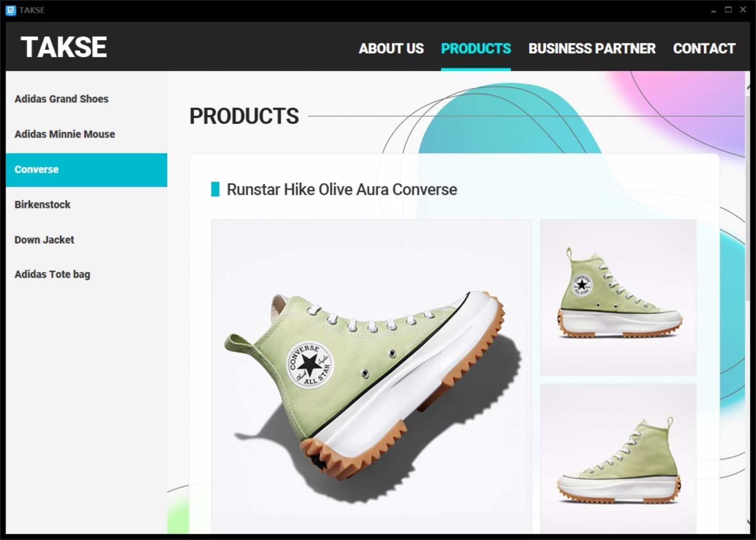Click the vertical scrollbar thumb
This screenshot has width=756, height=540.
pyautogui.click(x=748, y=197)
